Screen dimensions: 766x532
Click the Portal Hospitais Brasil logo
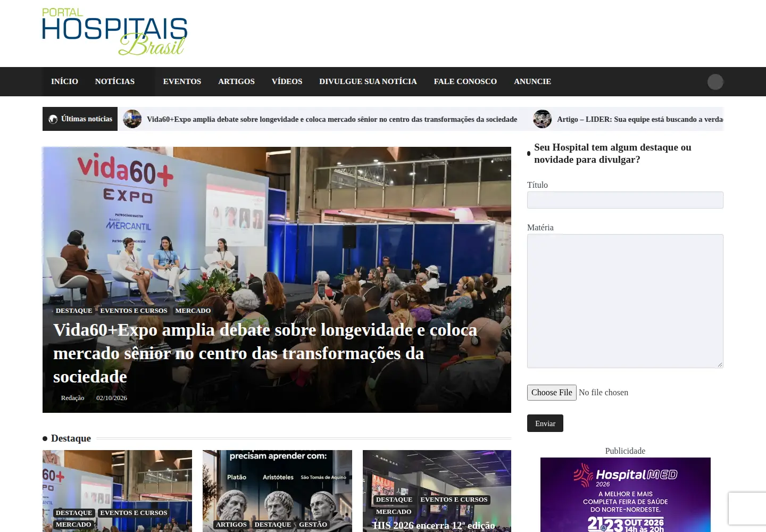[x=115, y=32]
